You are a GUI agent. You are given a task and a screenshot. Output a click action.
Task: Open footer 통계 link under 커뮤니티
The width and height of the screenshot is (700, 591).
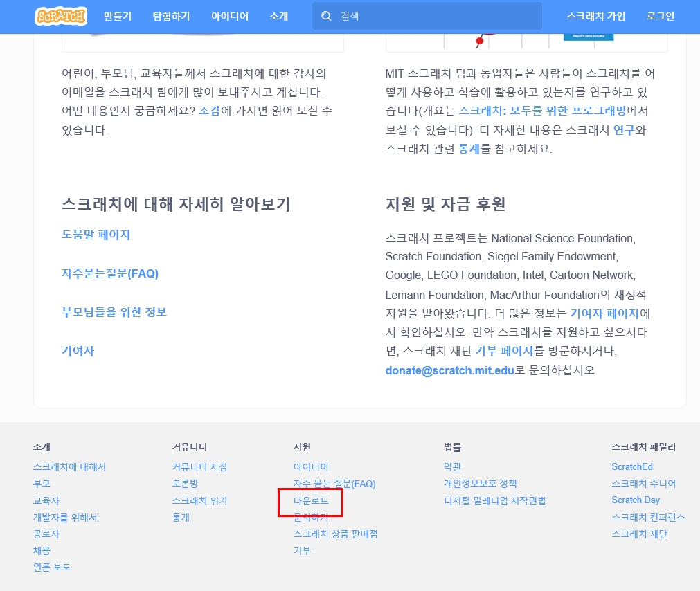click(x=181, y=518)
